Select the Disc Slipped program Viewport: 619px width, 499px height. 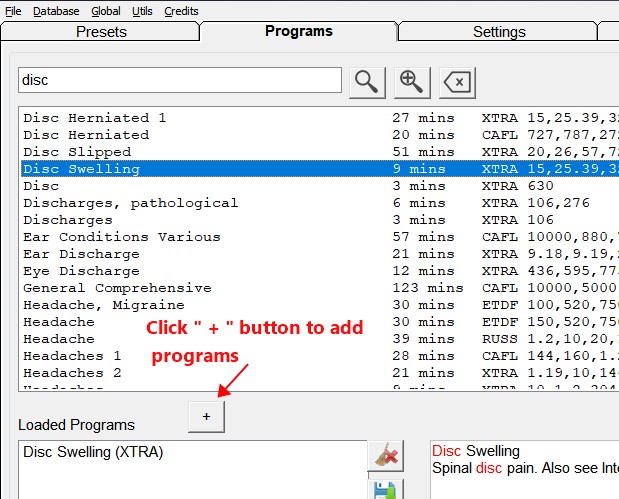click(77, 152)
